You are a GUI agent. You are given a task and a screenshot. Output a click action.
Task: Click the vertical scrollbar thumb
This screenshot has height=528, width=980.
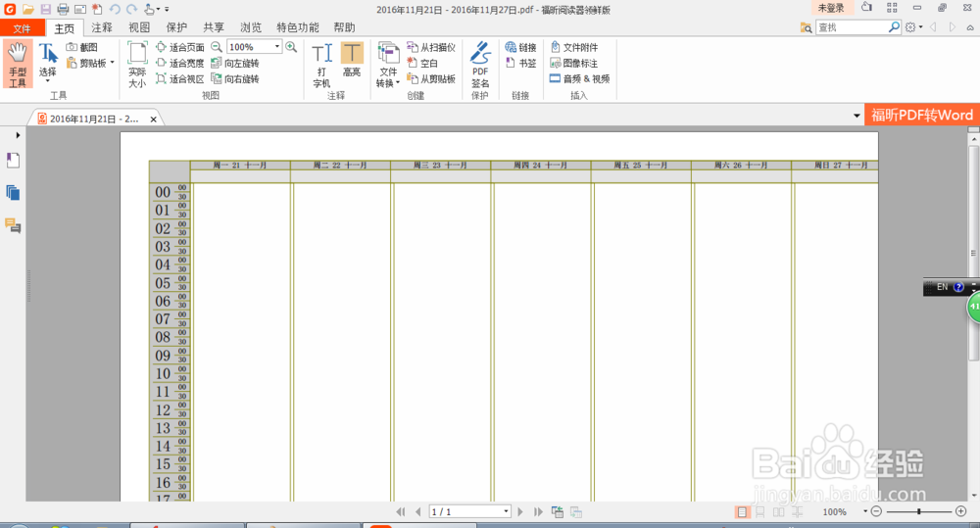[x=973, y=253]
